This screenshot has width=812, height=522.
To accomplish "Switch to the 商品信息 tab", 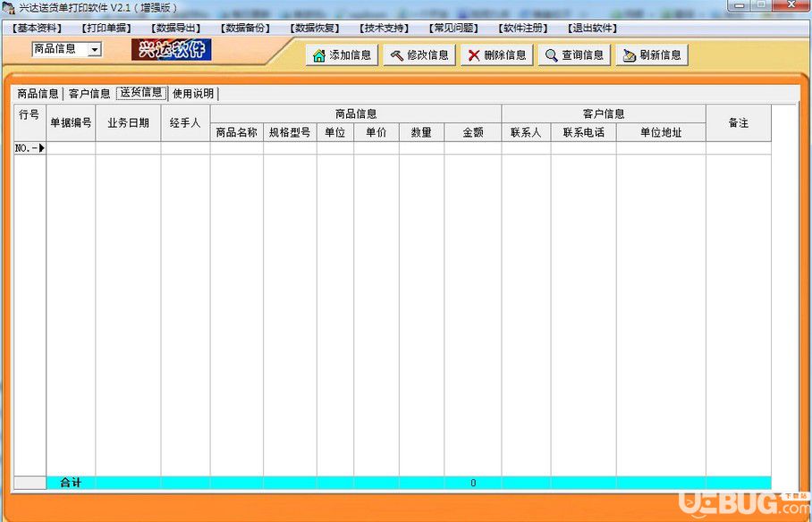I will click(38, 94).
